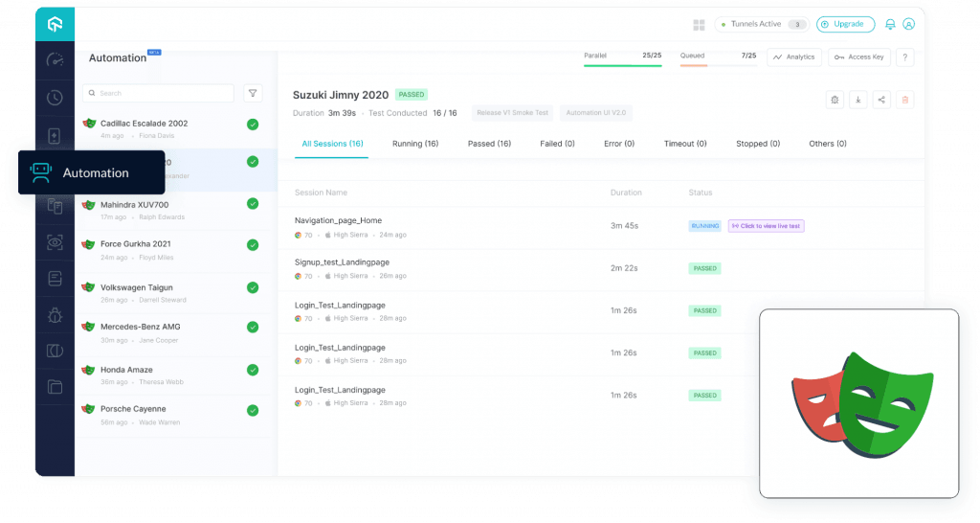Open the apps grid icon in header
980x523 pixels.
point(699,24)
